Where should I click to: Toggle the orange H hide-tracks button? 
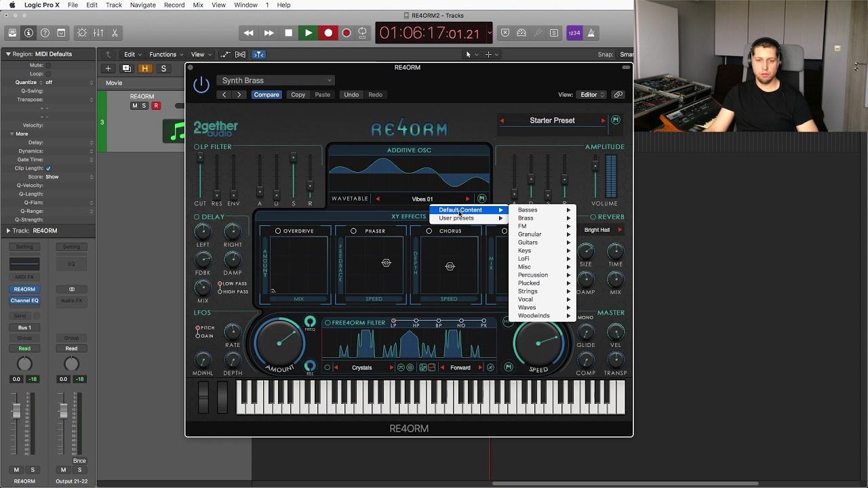[x=144, y=68]
